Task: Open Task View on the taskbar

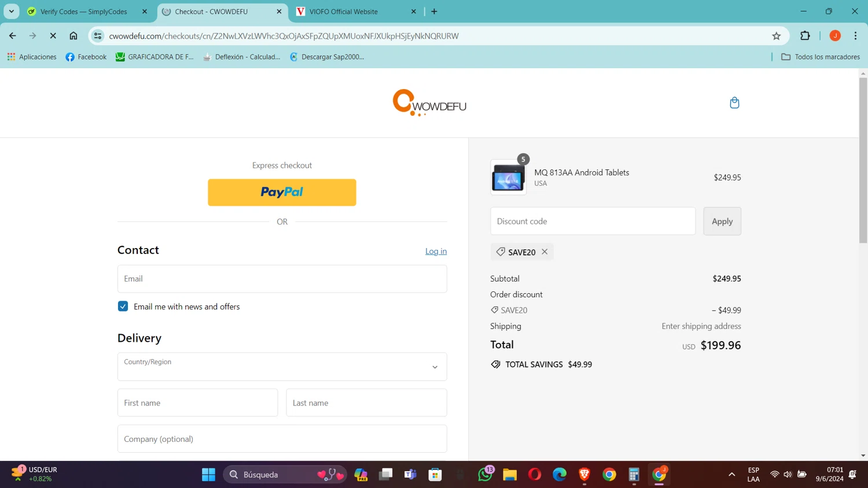Action: point(386,475)
